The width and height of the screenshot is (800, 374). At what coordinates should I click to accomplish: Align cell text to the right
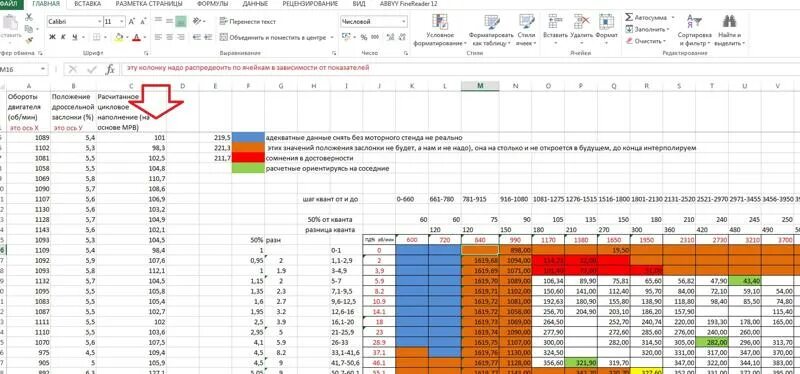pos(181,37)
